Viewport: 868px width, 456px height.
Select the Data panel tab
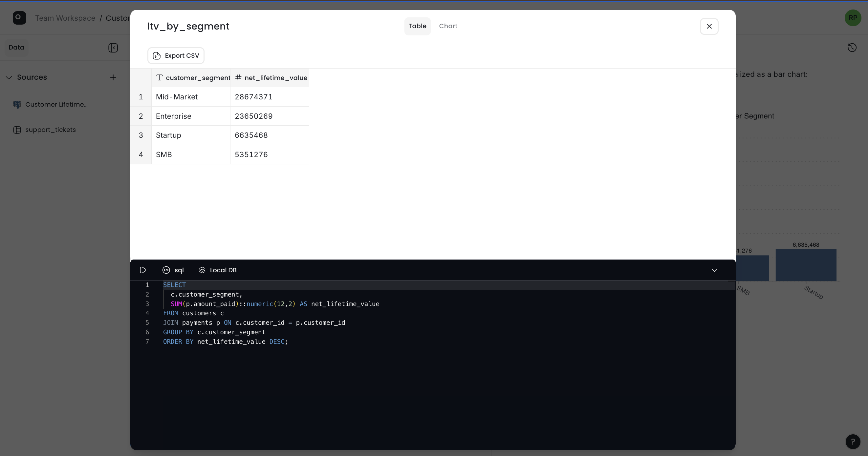coord(16,48)
